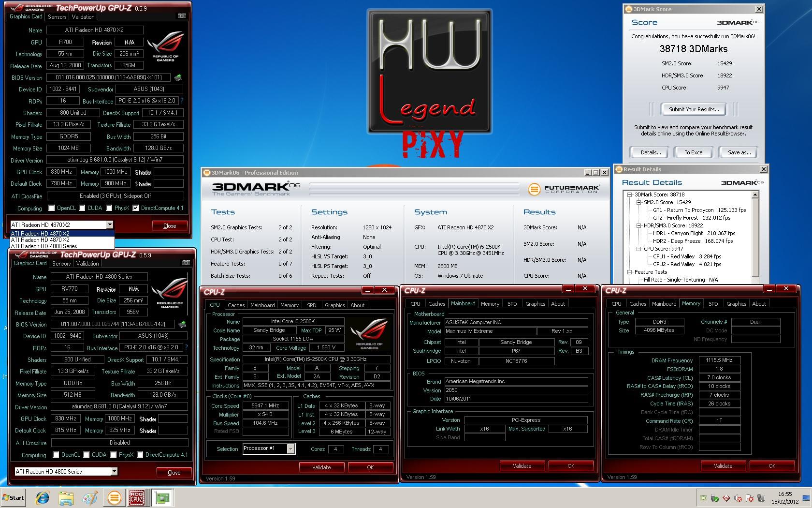This screenshot has width=812, height=508.
Task: Check DirectCompute 4.1 in the HD 4800 Series GPU-Z window
Action: [140, 455]
